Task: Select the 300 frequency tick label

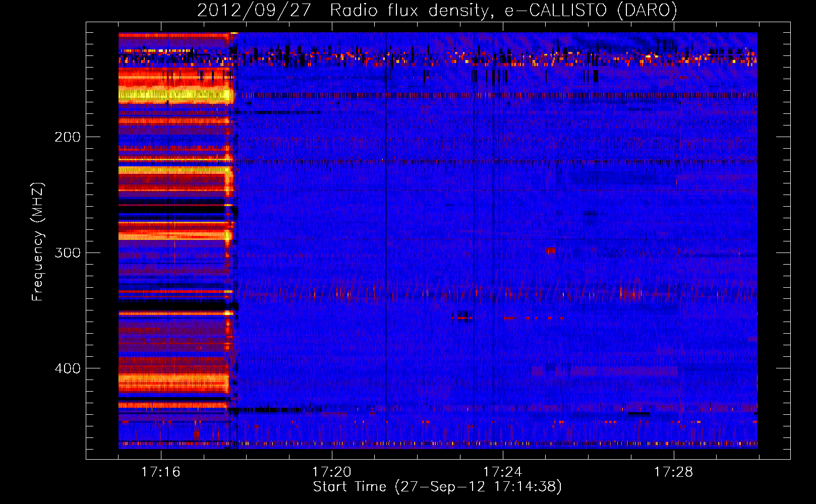Action: point(68,253)
